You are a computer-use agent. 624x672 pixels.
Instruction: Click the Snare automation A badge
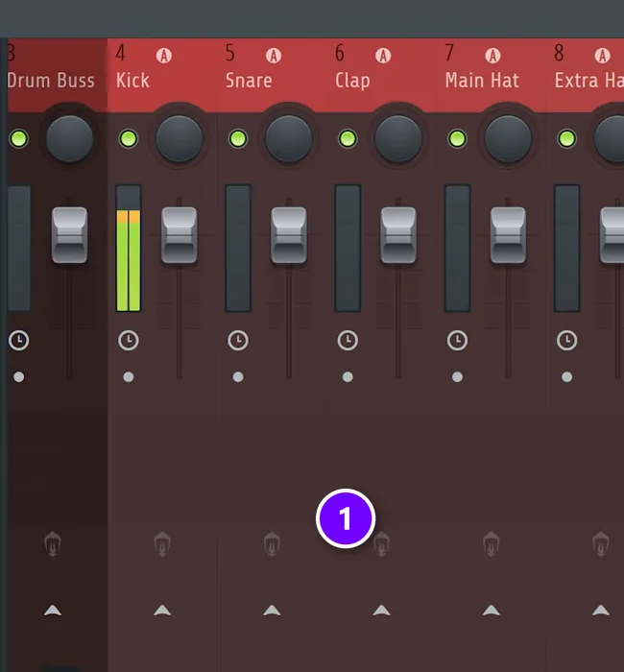(274, 56)
